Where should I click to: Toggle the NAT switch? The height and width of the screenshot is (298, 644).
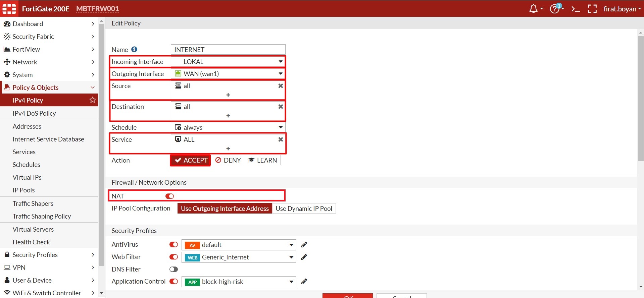(x=169, y=196)
